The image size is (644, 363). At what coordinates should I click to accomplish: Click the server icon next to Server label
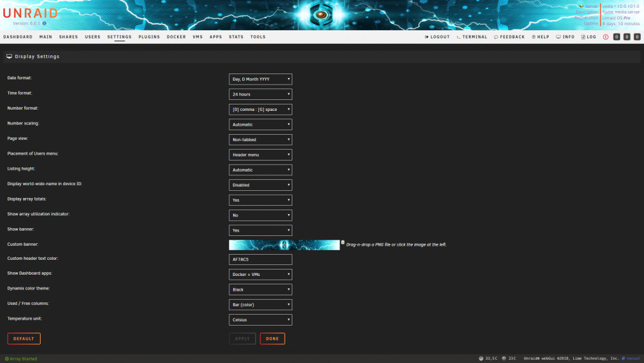(581, 6)
